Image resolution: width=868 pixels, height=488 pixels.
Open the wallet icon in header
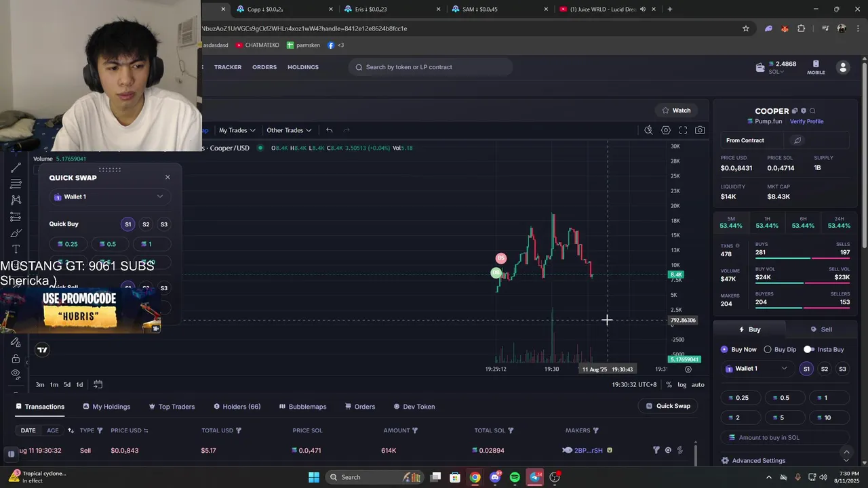tap(760, 67)
